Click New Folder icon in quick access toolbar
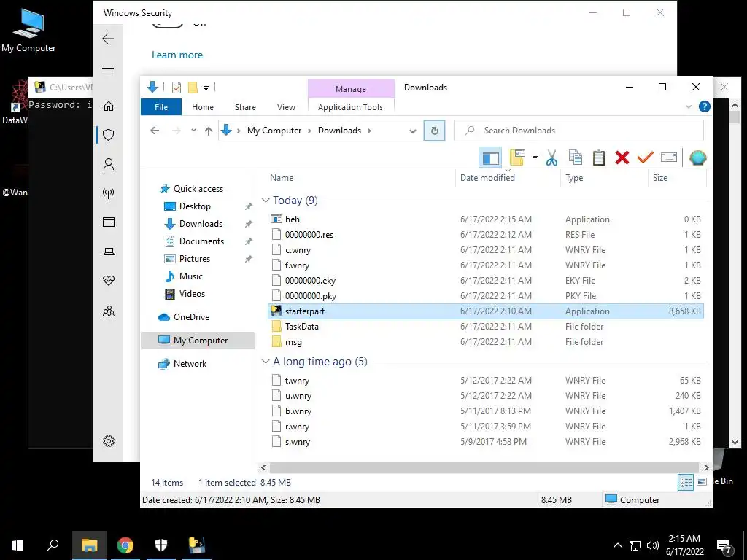 [x=193, y=87]
